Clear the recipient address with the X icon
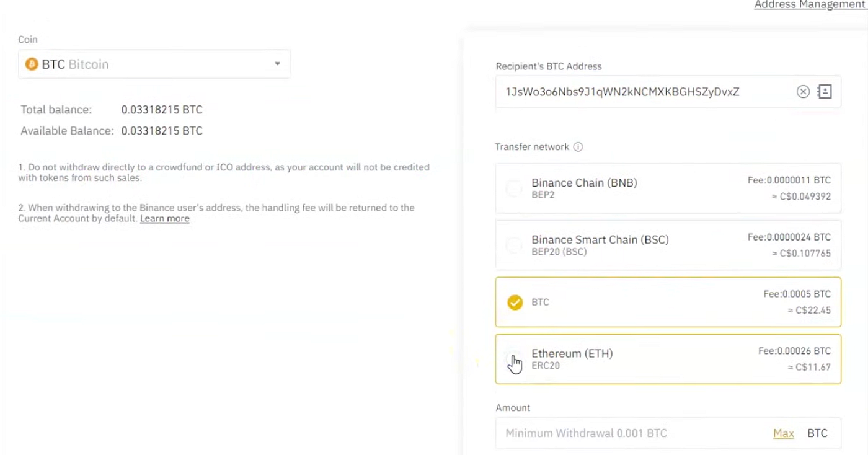The image size is (868, 455). click(x=803, y=92)
